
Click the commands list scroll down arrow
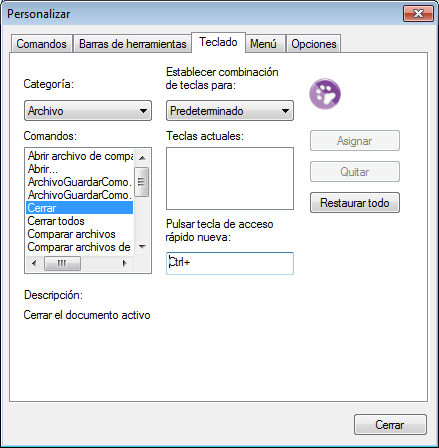142,247
